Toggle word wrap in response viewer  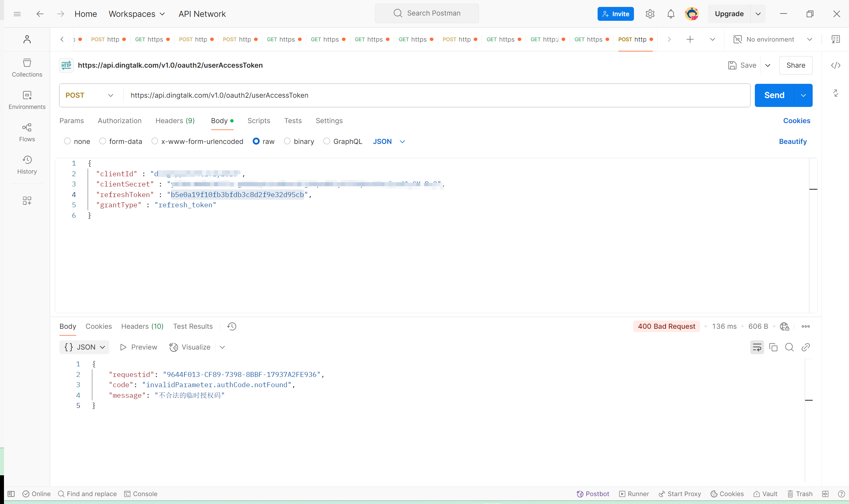pos(757,347)
